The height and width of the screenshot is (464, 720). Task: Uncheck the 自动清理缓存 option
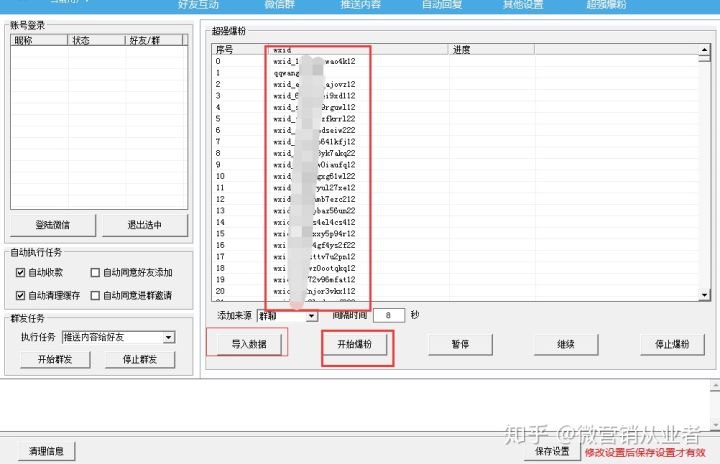click(20, 295)
